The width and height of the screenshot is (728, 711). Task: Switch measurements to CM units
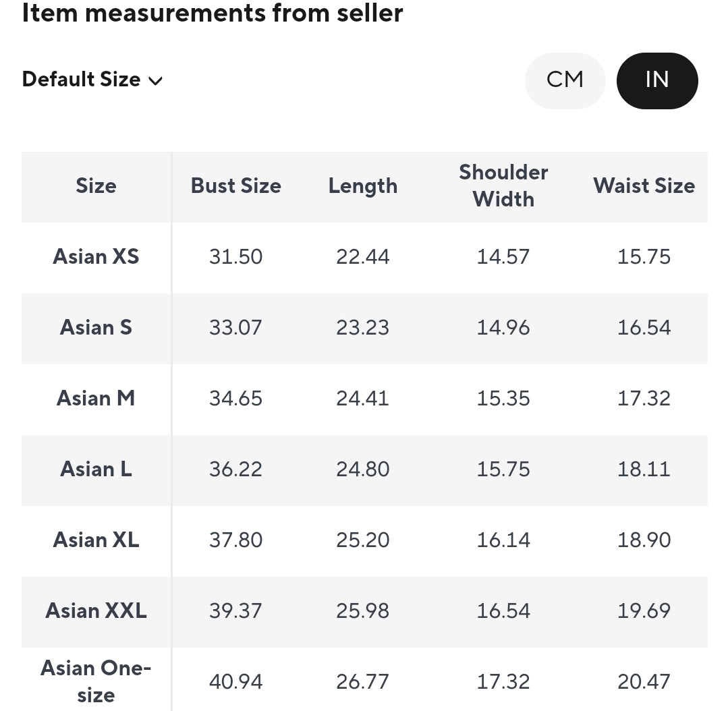point(565,80)
